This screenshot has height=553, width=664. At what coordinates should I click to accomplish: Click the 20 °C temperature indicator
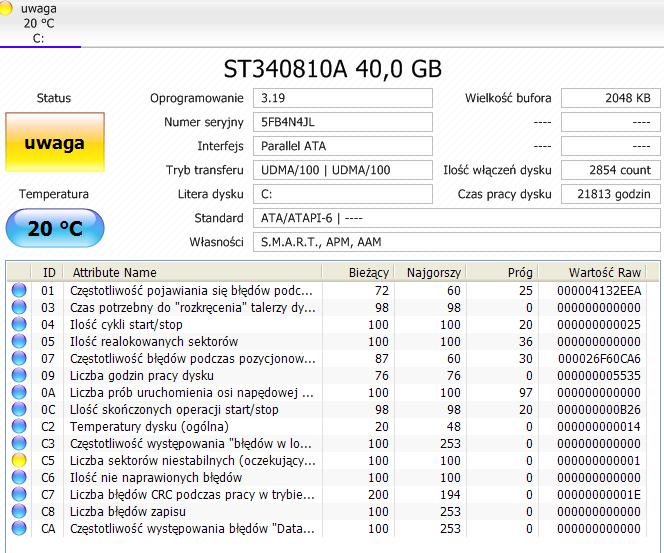55,228
